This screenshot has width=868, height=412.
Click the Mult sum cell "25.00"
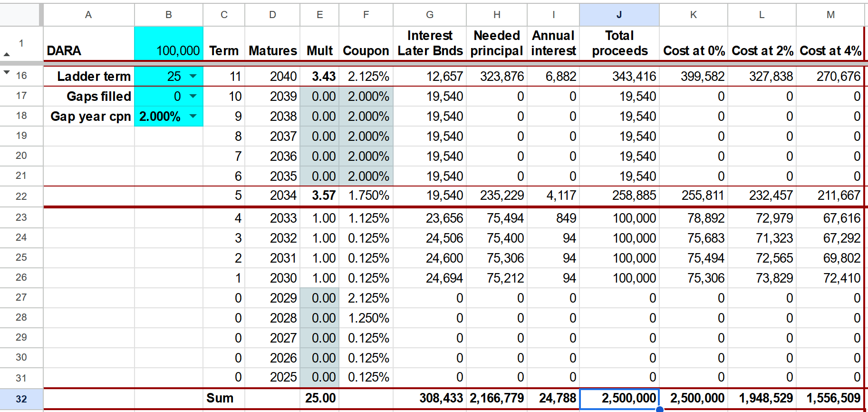[320, 399]
